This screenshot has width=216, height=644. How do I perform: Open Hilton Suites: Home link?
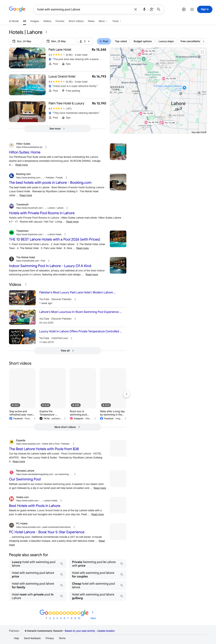tap(25, 152)
